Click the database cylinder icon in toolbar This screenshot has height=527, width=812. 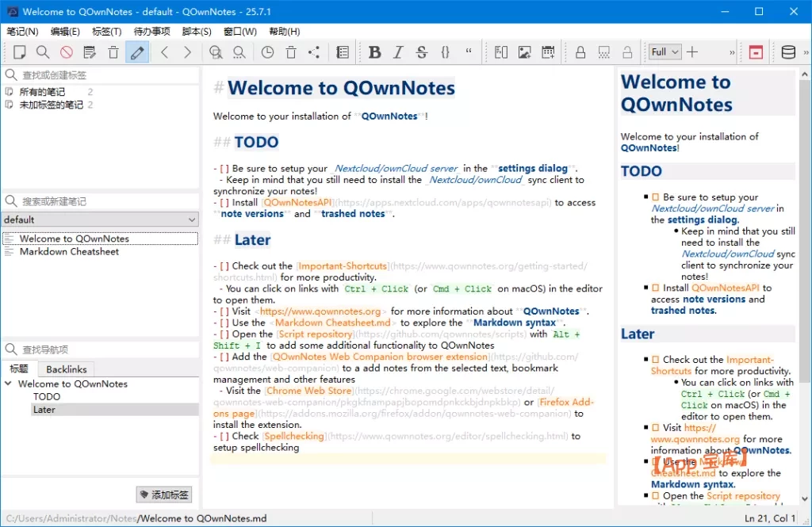pos(788,52)
